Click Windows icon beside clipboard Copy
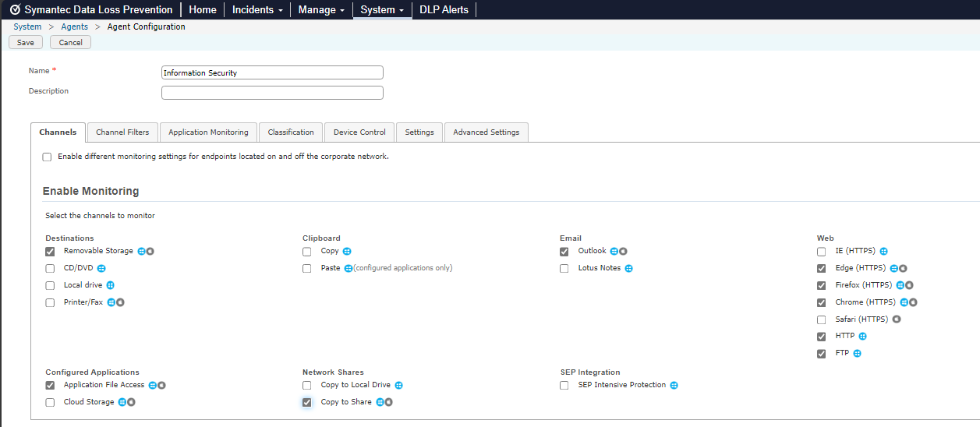 coord(347,252)
